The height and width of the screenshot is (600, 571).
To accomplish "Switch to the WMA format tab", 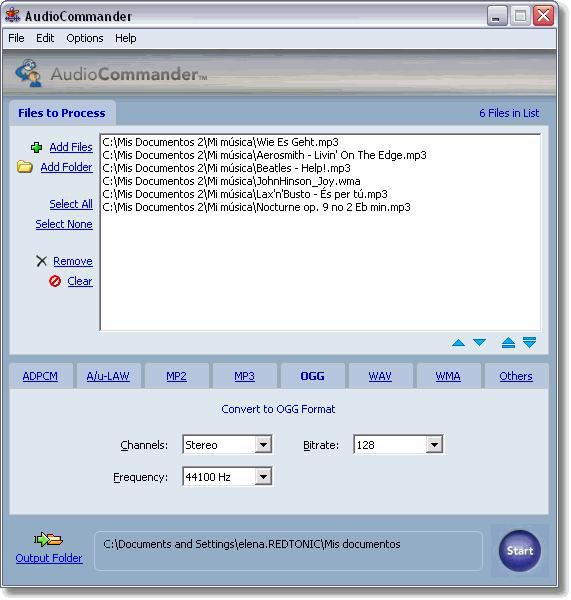I will (448, 376).
